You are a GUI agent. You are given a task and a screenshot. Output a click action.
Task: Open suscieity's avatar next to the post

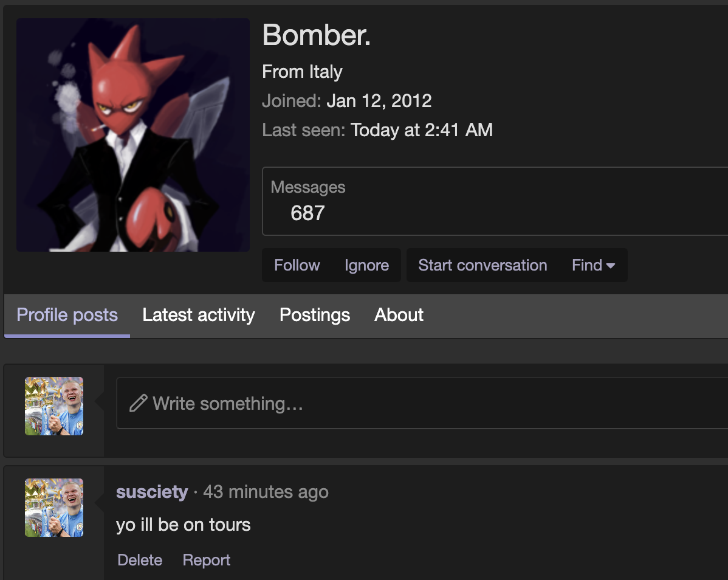coord(54,508)
